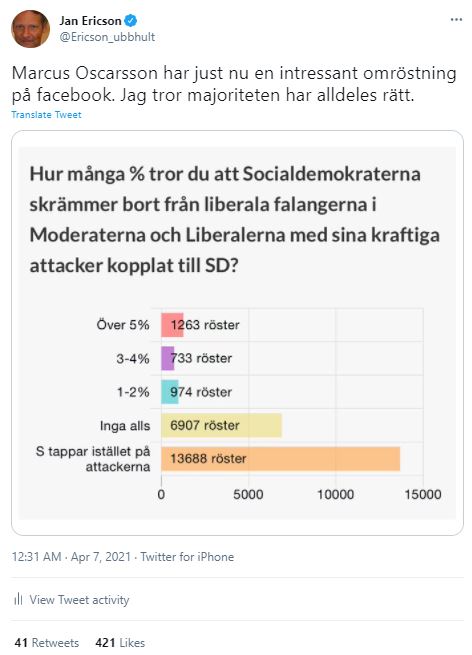The width and height of the screenshot is (472, 655).
Task: Show the 421 Likes list
Action: click(120, 642)
